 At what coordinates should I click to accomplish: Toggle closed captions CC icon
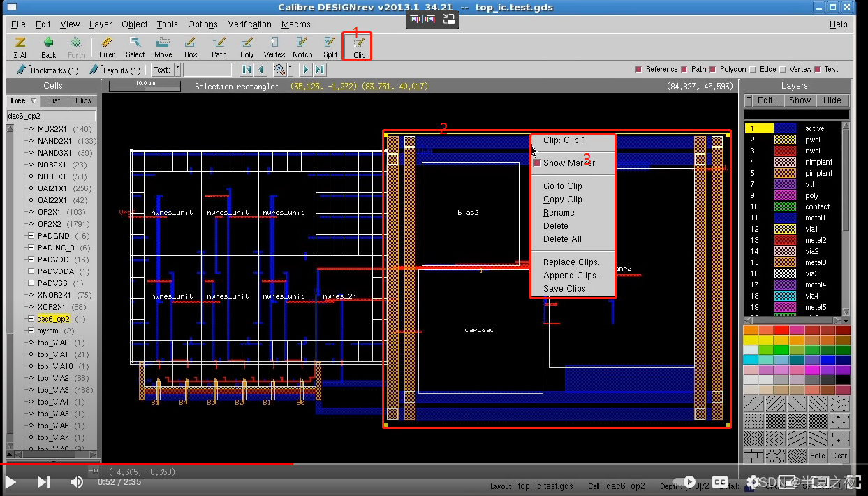pyautogui.click(x=720, y=482)
